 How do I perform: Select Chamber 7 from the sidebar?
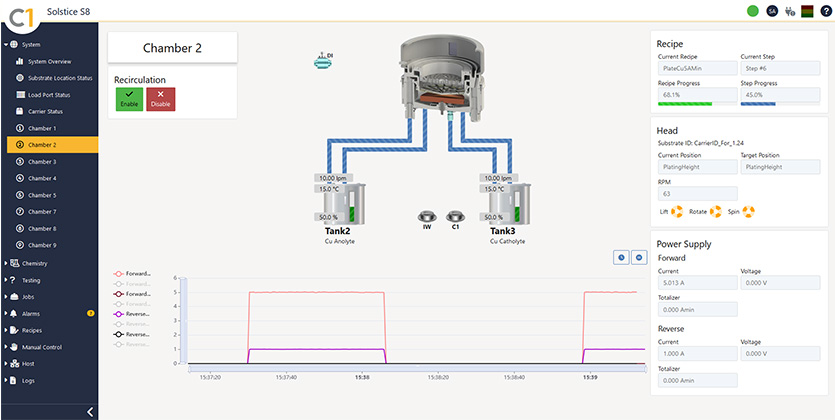52,212
